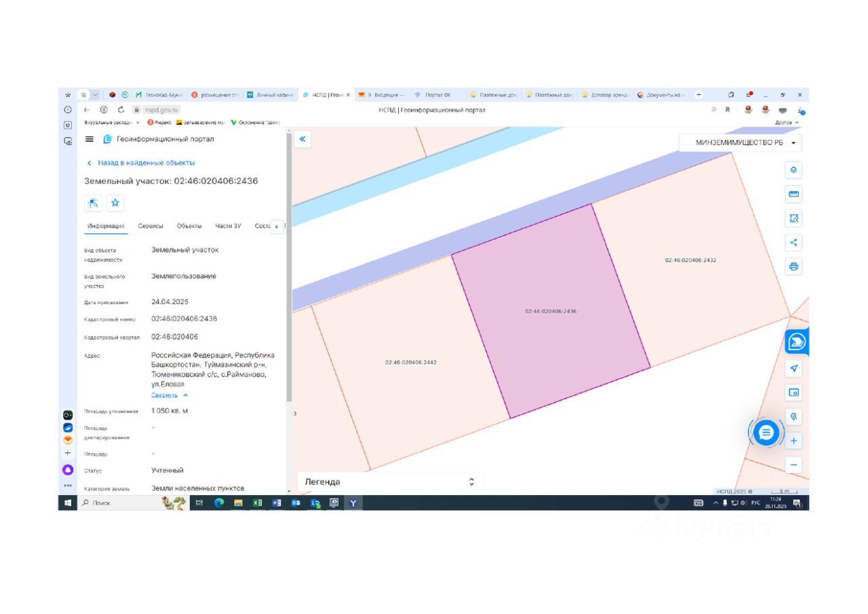The height and width of the screenshot is (614, 868).
Task: Switch keyboard language РУС in tray
Action: click(755, 503)
